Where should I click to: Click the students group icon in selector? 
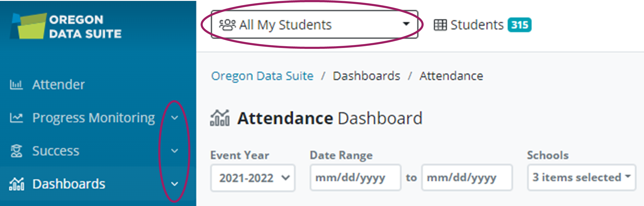228,25
